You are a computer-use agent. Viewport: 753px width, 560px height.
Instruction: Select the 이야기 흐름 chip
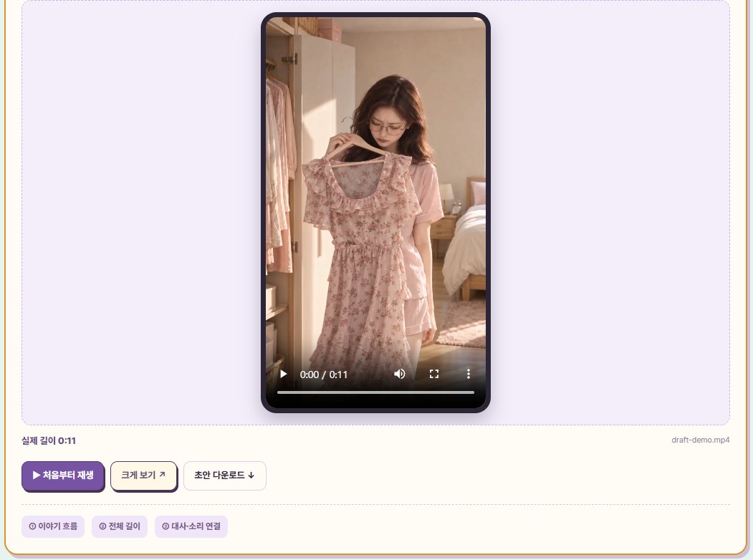(x=53, y=526)
